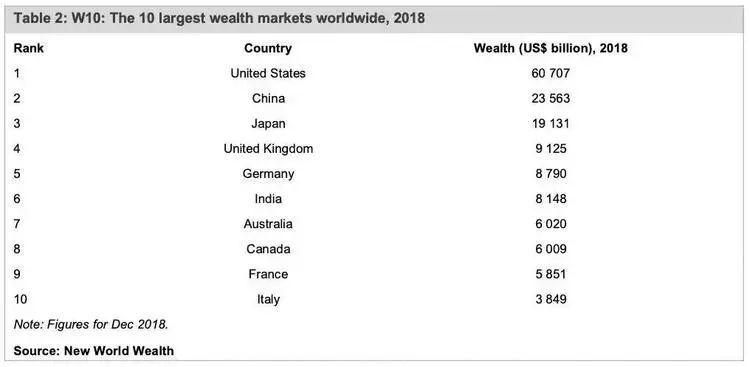750x367 pixels.
Task: Click the 'Australia' country cell
Action: click(268, 224)
